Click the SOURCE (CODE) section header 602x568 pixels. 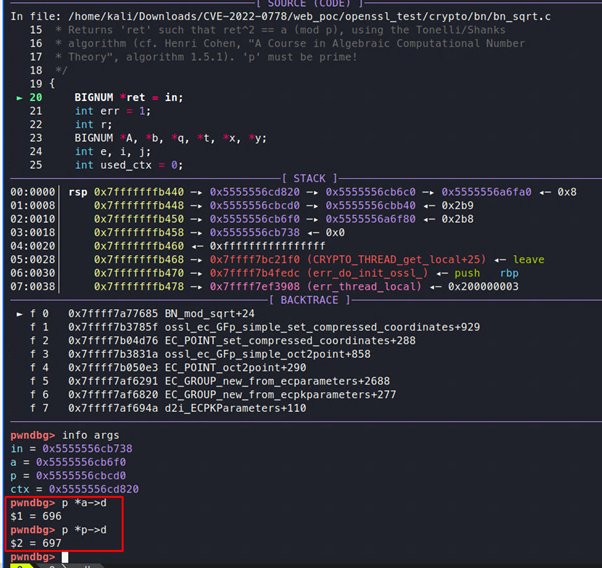pos(309,4)
